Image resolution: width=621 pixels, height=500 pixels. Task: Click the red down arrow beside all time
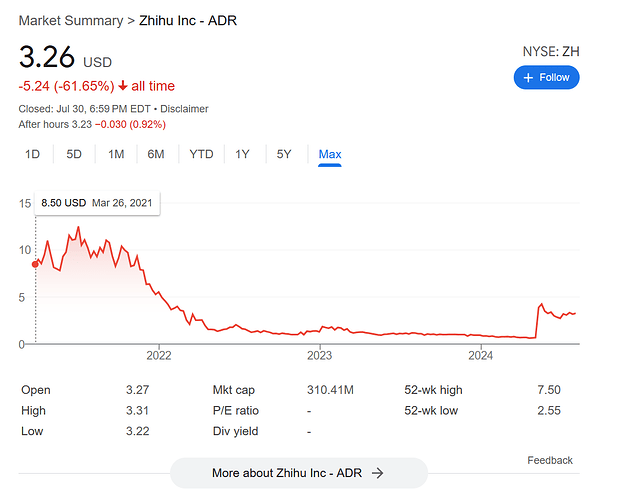click(x=123, y=86)
